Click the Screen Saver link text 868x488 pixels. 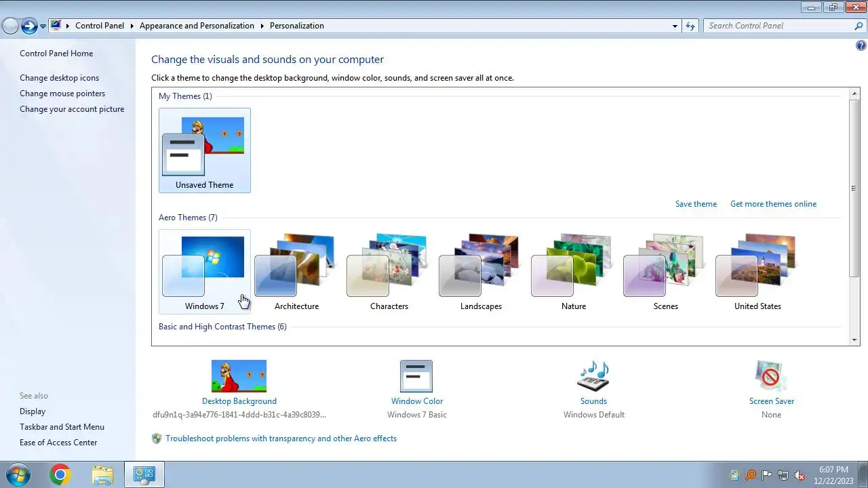(x=772, y=401)
